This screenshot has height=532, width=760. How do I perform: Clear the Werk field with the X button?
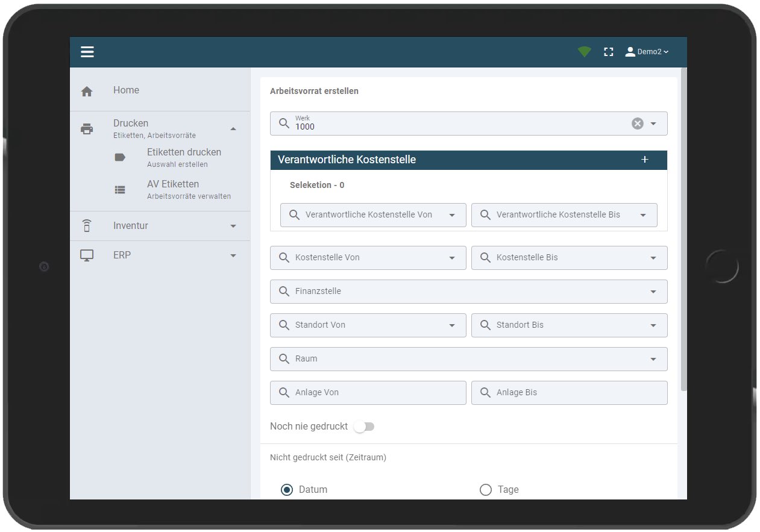tap(637, 123)
